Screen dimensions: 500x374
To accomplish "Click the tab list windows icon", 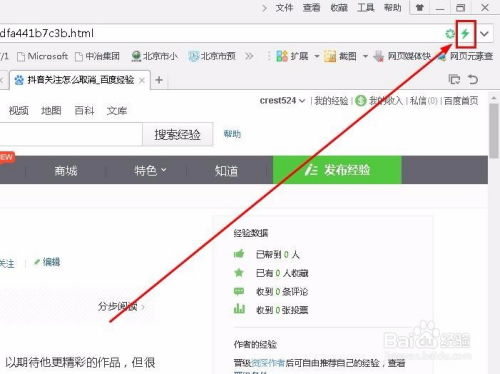I will pos(454,79).
